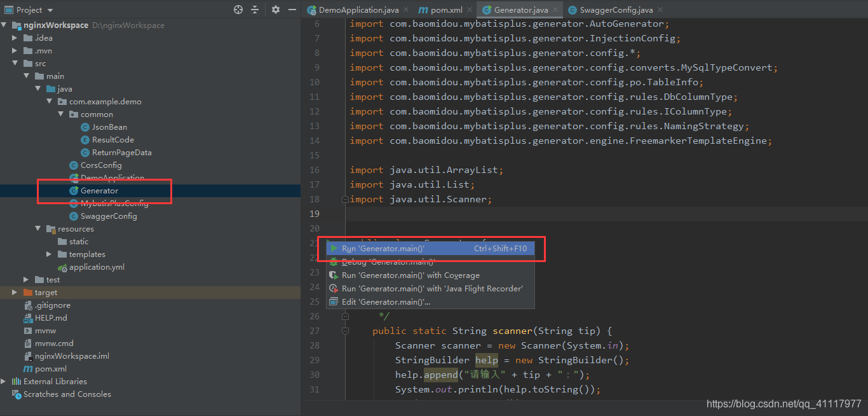Image resolution: width=868 pixels, height=416 pixels.
Task: Click the AutoGenerator import line
Action: tap(510, 24)
